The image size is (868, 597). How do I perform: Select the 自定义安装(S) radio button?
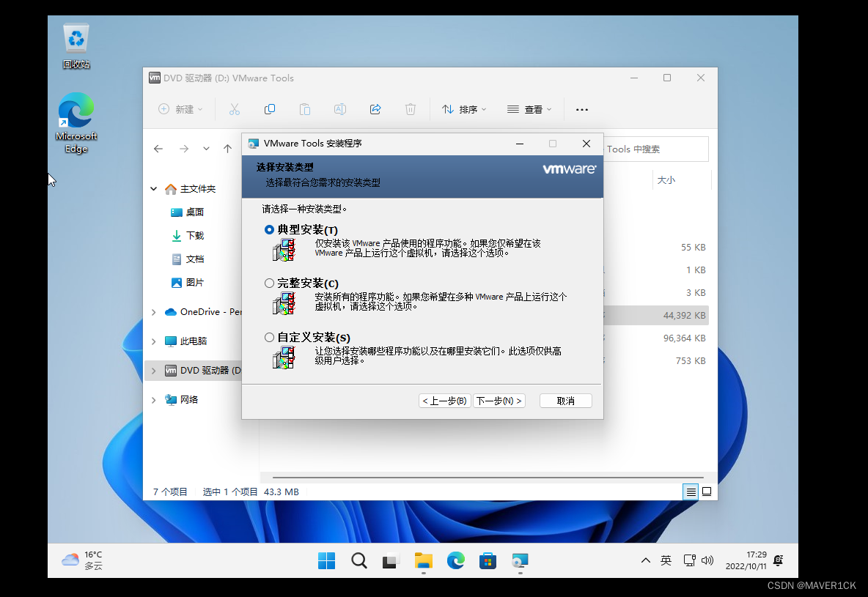[x=269, y=338]
